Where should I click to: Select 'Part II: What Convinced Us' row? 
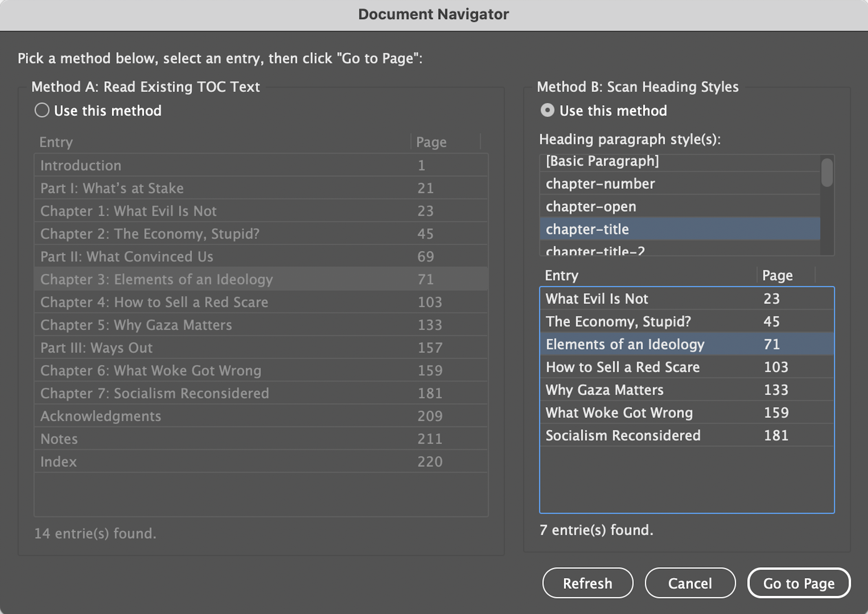pos(261,257)
